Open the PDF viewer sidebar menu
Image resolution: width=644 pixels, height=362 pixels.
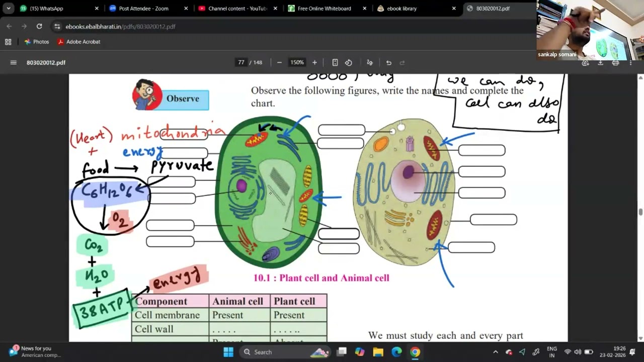14,62
